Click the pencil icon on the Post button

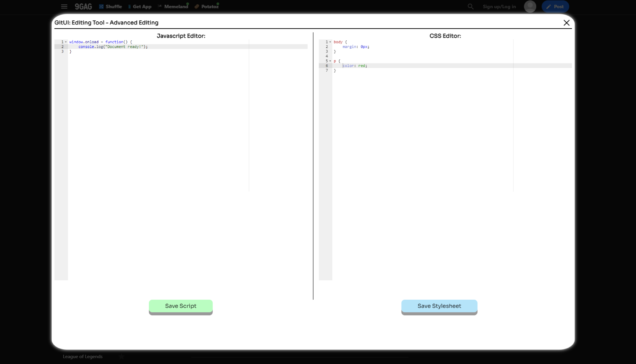549,6
